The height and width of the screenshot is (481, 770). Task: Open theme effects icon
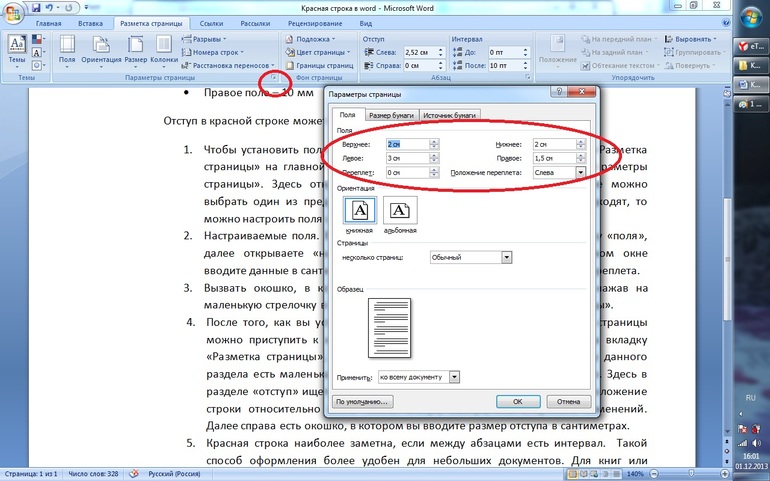[38, 65]
